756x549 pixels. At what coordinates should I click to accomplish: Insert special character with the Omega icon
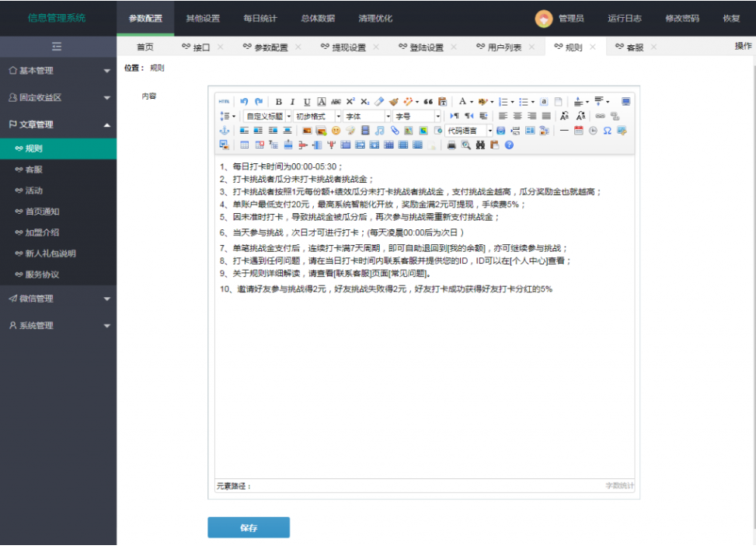tap(608, 131)
